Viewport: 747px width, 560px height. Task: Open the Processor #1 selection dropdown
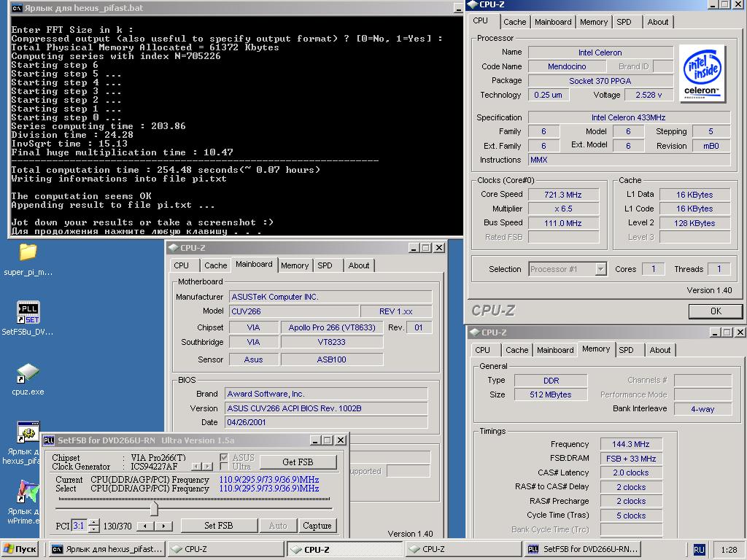601,269
